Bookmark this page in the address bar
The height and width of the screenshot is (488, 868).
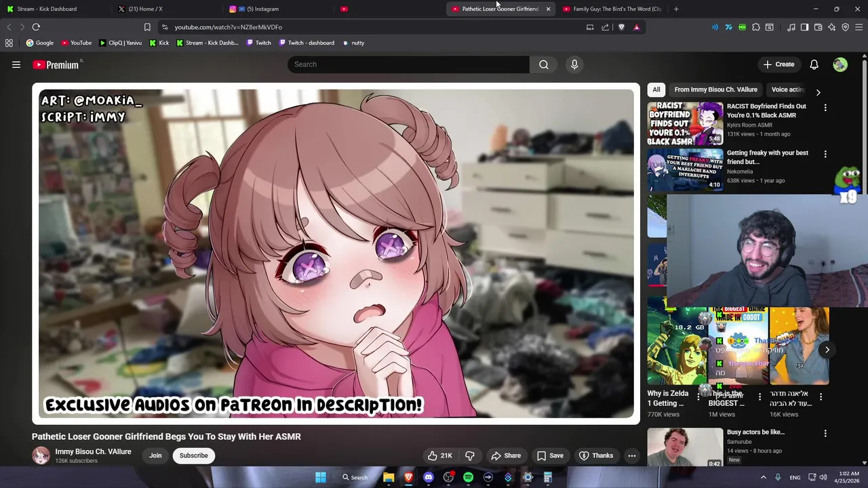point(147,27)
